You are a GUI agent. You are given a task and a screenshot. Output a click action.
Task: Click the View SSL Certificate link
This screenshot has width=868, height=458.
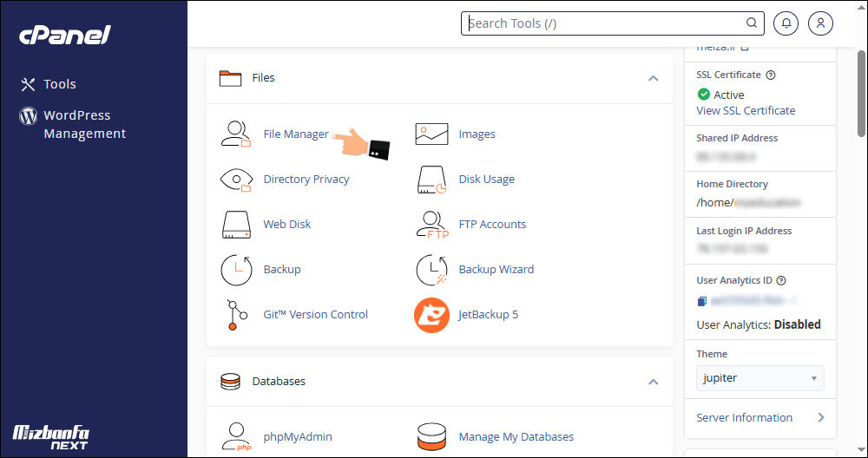pos(746,111)
